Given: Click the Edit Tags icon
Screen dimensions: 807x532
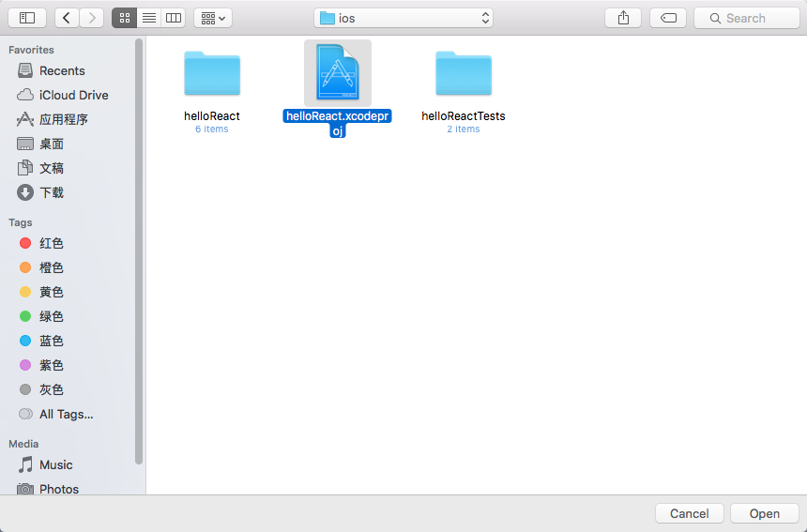Looking at the screenshot, I should coord(668,18).
